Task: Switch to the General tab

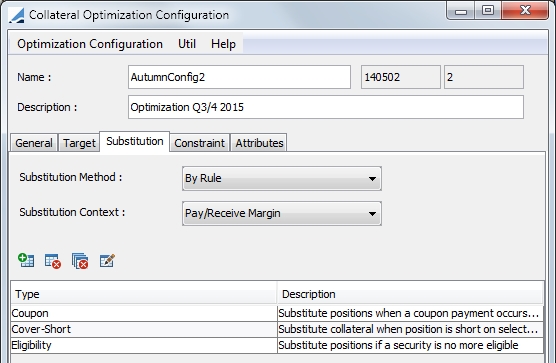Action: (x=34, y=143)
